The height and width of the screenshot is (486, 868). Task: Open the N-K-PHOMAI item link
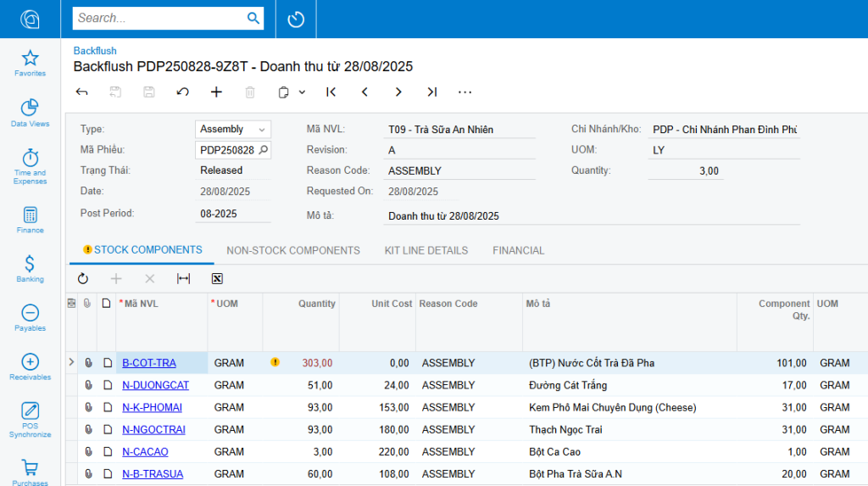point(153,407)
